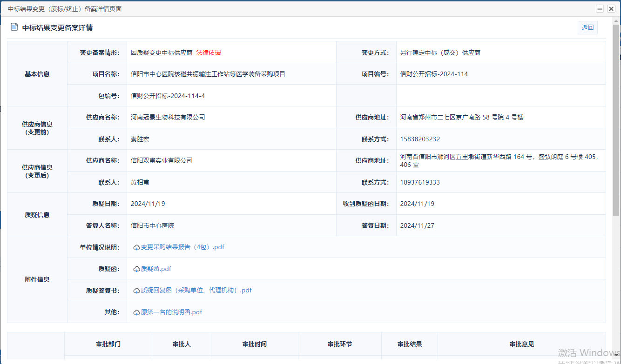Click cloud download icon beside 质疑函.pdf
621x364 pixels.
136,269
